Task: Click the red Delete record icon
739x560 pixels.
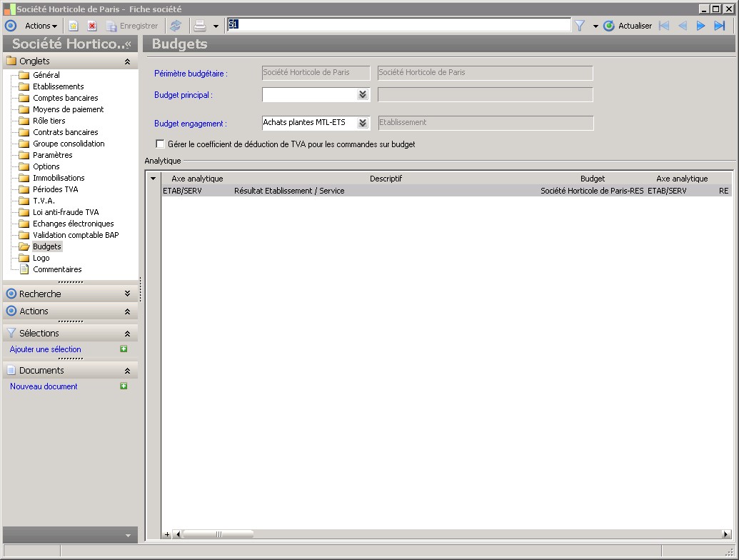Action: [x=92, y=26]
